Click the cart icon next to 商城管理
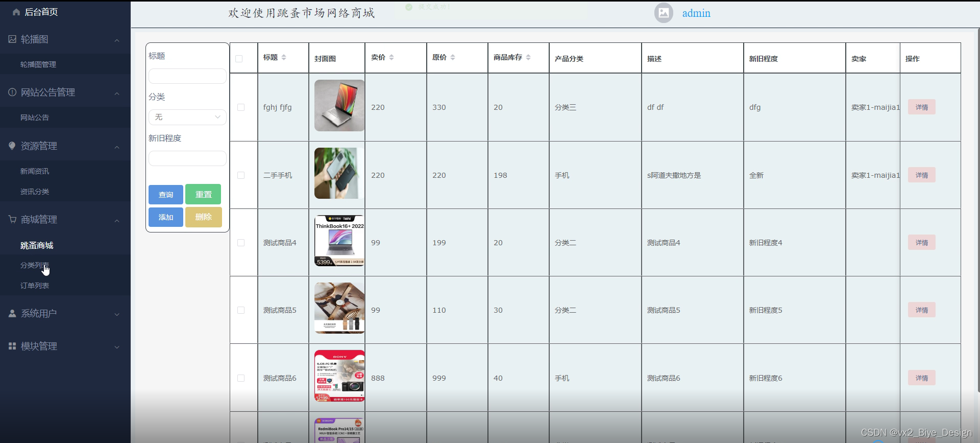 coord(12,219)
